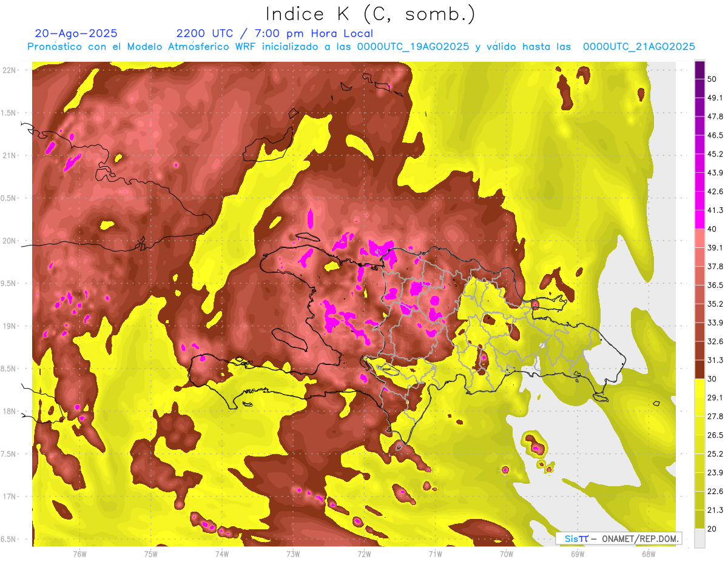Pick the gray swatch below 20
Viewport: 728px width, 562px height.
click(x=699, y=538)
